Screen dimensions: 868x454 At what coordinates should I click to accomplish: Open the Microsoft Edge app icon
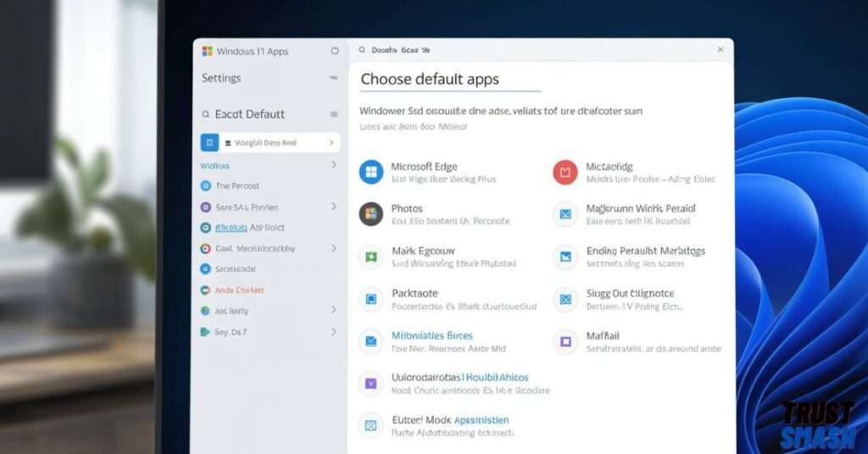pyautogui.click(x=371, y=172)
